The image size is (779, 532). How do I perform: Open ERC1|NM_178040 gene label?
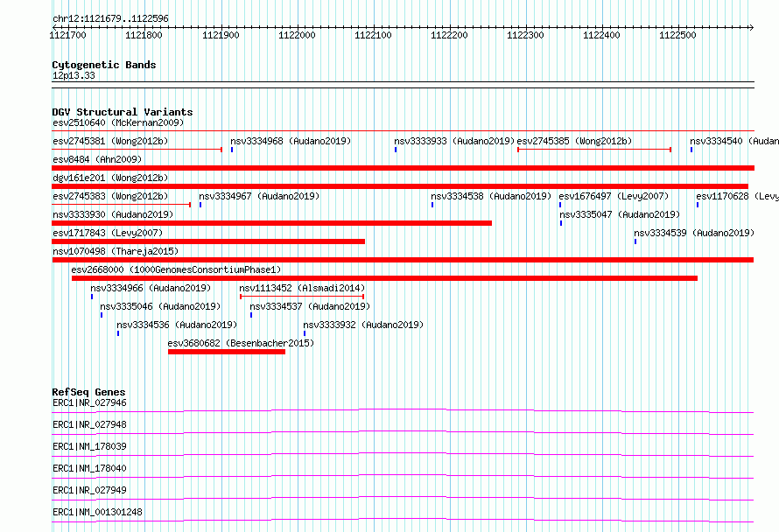click(x=89, y=468)
